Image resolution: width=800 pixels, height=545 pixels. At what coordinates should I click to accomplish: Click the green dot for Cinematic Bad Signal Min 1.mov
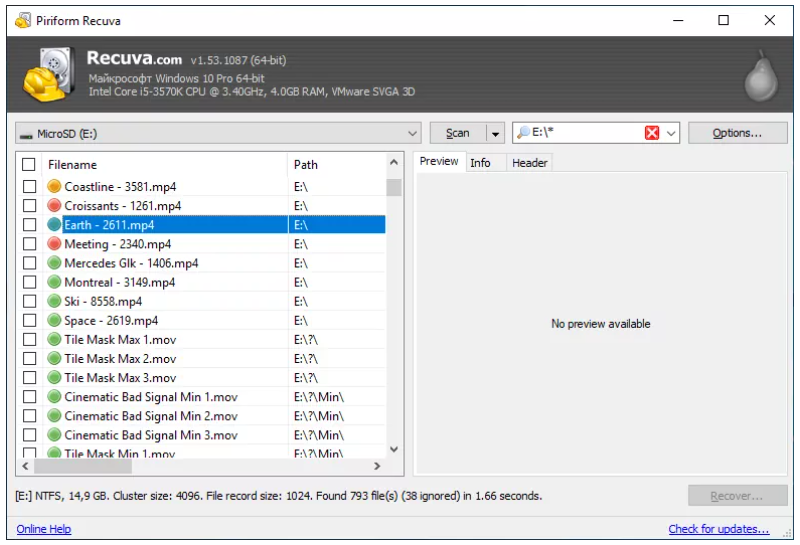click(54, 397)
